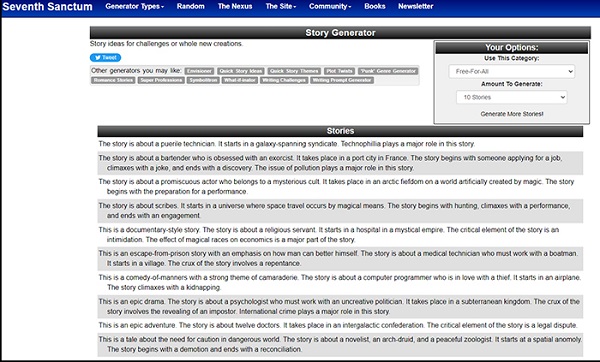Viewport: 600px width, 362px height.
Task: Open the Symbolitron generator
Action: pos(203,80)
